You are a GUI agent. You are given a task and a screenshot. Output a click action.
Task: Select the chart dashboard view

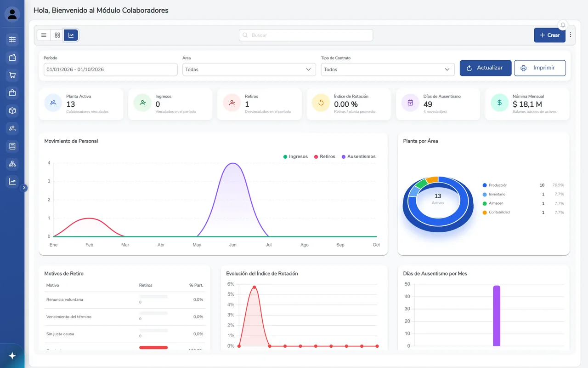pyautogui.click(x=71, y=35)
